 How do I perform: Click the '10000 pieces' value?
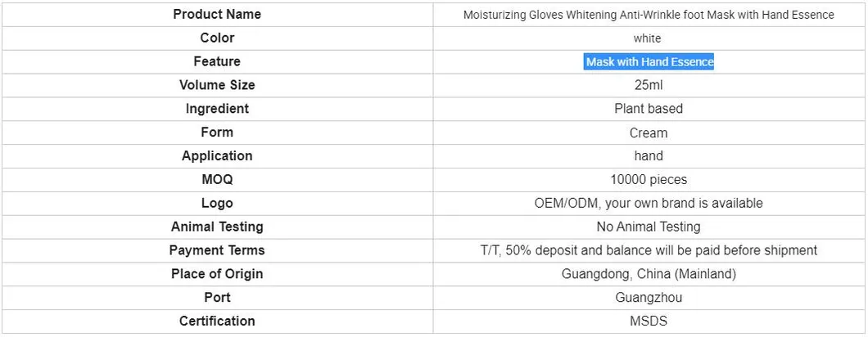click(x=649, y=180)
